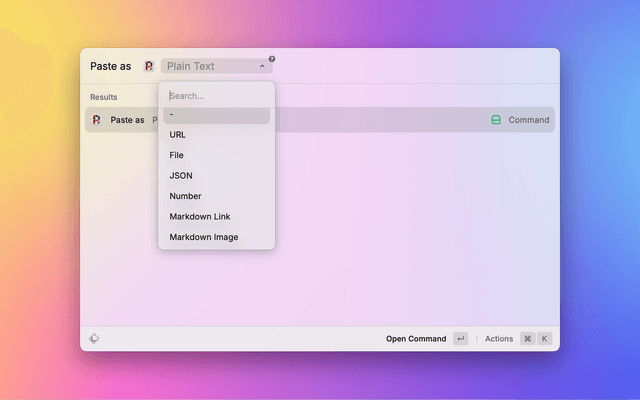Select the dash option in dropdown
This screenshot has width=640, height=400.
coord(216,115)
